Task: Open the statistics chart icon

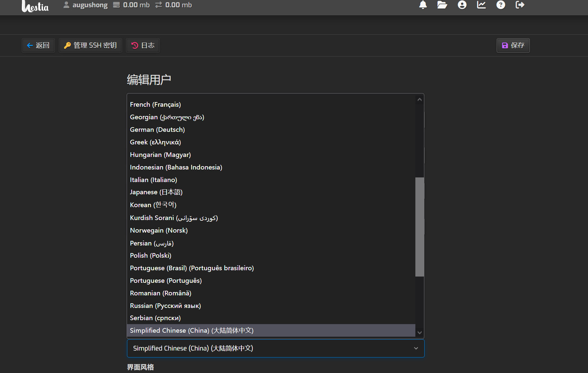Action: tap(481, 5)
